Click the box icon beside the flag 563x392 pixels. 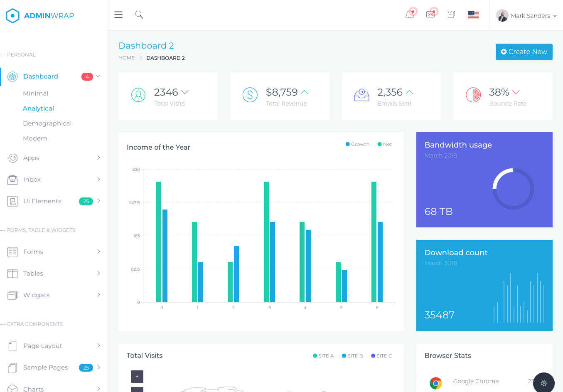pyautogui.click(x=451, y=15)
